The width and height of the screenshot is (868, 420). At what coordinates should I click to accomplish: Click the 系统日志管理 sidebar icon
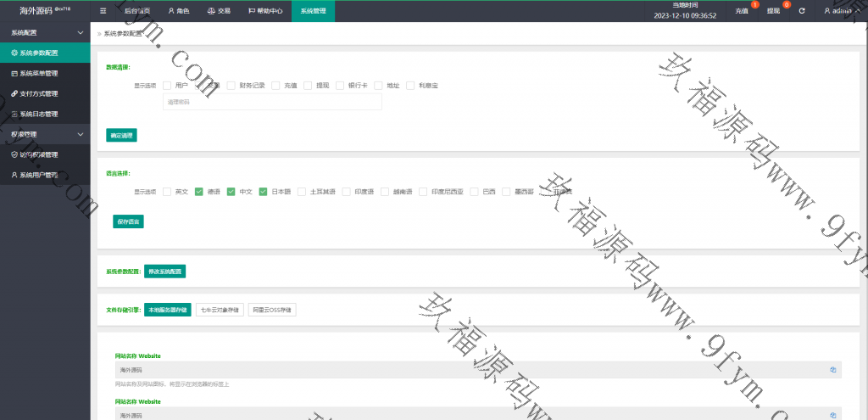click(x=14, y=114)
